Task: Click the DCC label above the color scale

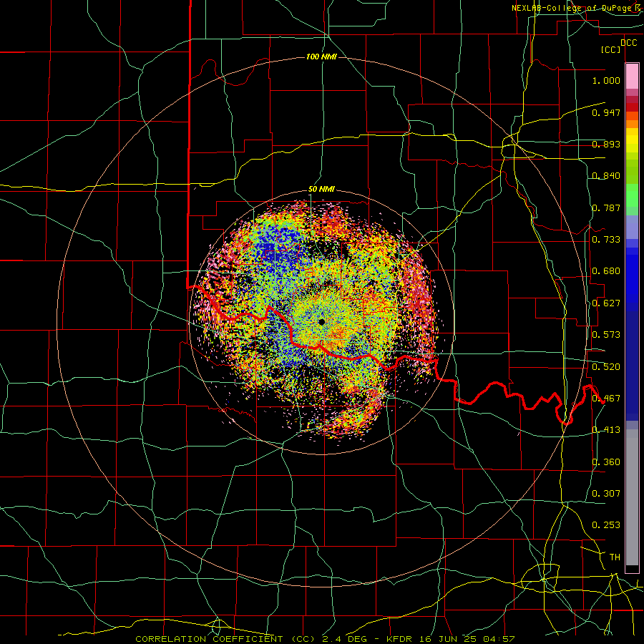Action: click(x=628, y=43)
